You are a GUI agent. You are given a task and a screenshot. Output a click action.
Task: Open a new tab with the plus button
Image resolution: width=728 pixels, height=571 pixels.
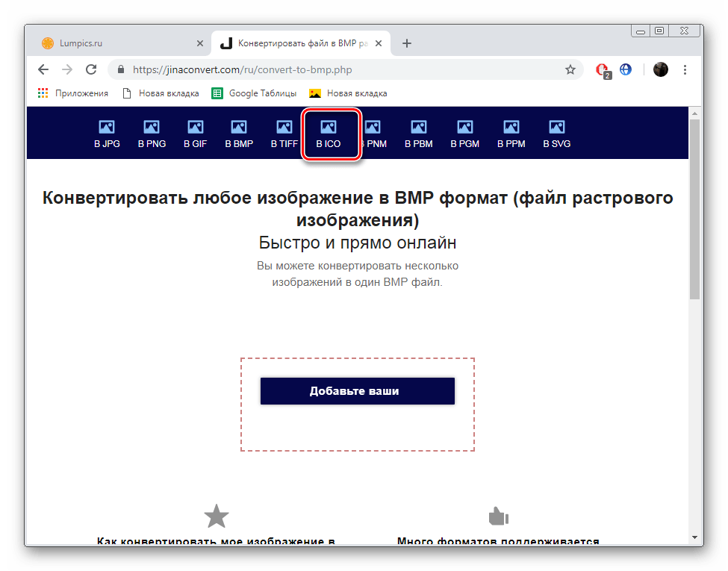407,43
